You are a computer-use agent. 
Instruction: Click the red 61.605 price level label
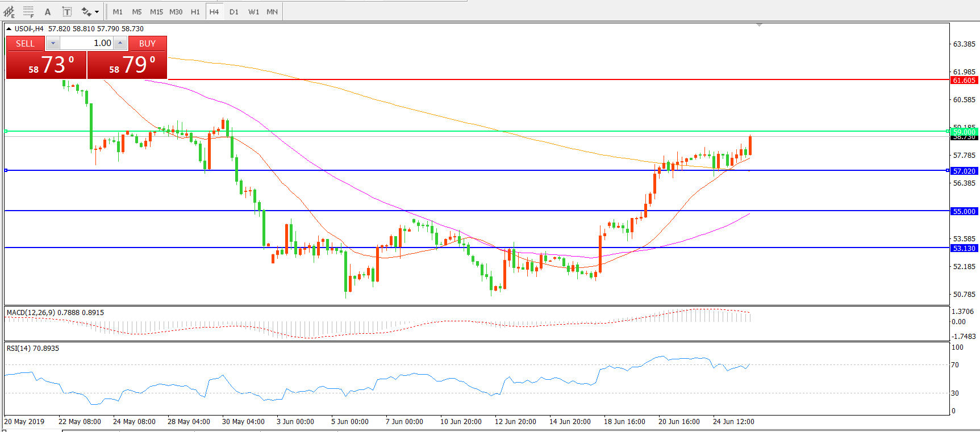(964, 80)
